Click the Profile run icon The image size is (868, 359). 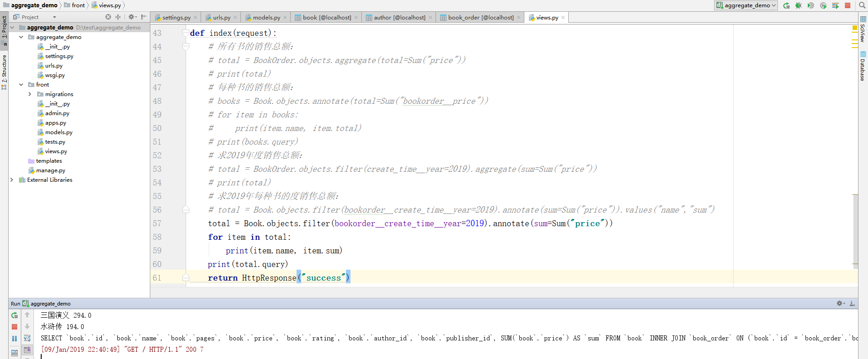[x=823, y=5]
